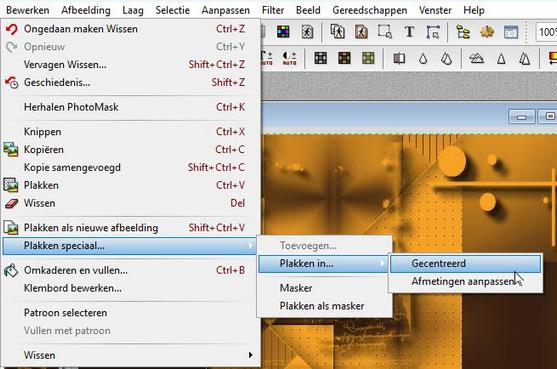The height and width of the screenshot is (369, 557).
Task: Choose Plakken als masker
Action: click(324, 306)
